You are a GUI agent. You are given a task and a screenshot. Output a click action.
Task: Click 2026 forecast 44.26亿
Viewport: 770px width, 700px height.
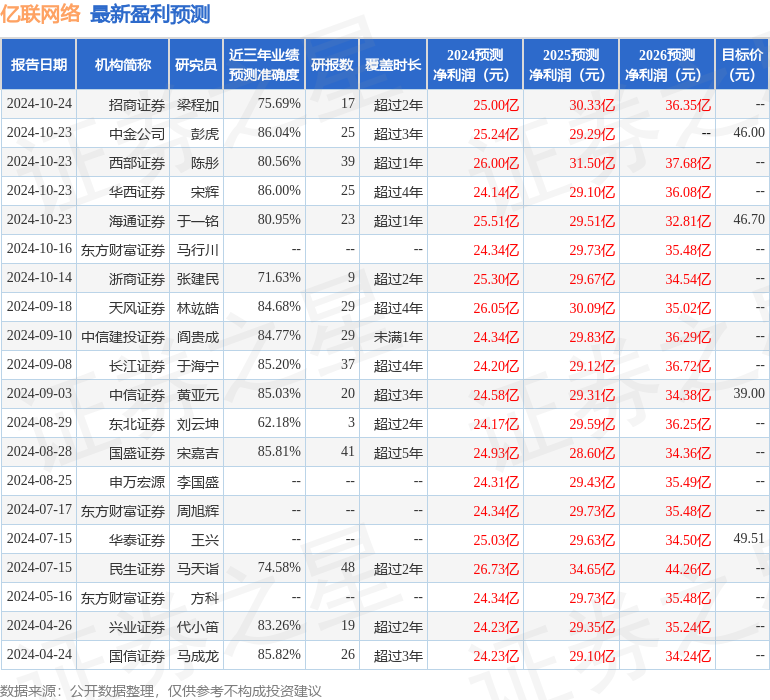[688, 569]
